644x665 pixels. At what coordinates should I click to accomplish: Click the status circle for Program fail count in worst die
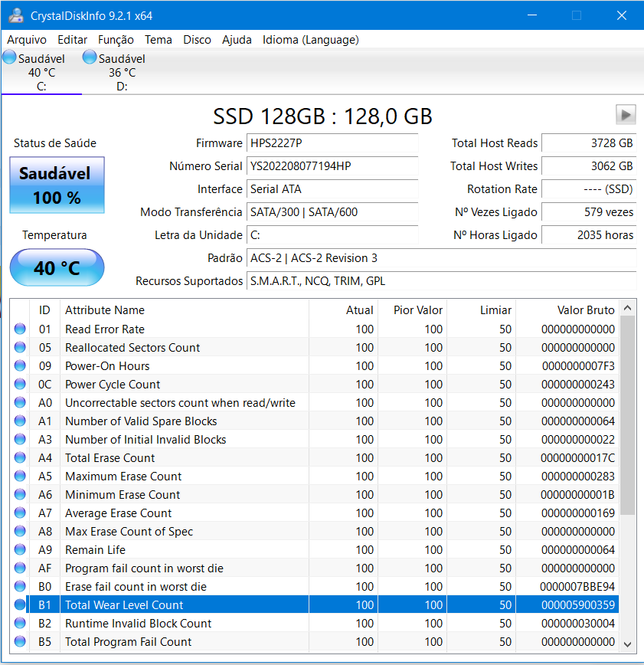pos(20,568)
